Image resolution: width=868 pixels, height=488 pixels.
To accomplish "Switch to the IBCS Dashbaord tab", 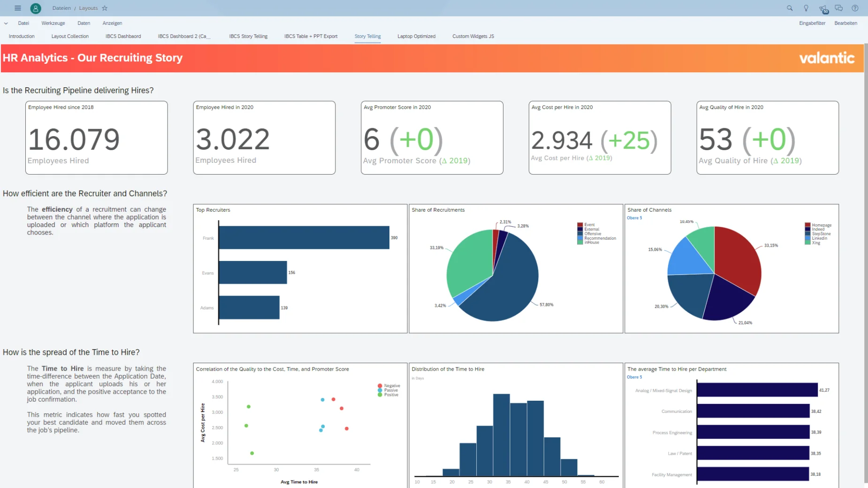I will 123,36.
